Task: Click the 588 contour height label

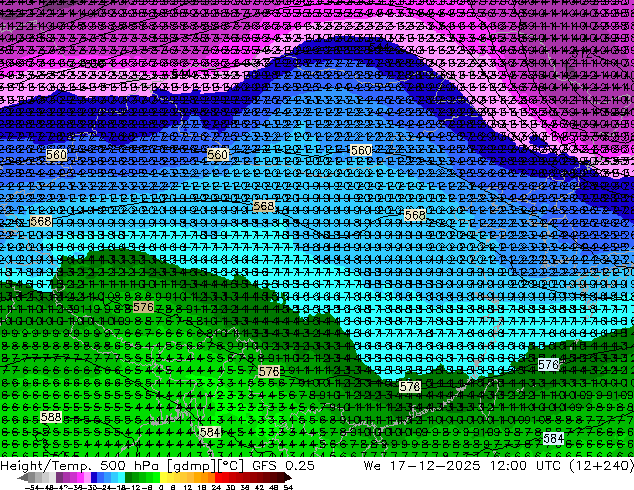Action: (51, 417)
